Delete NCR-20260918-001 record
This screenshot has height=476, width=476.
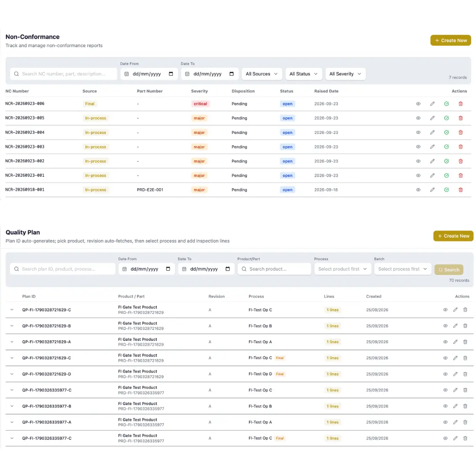(461, 190)
